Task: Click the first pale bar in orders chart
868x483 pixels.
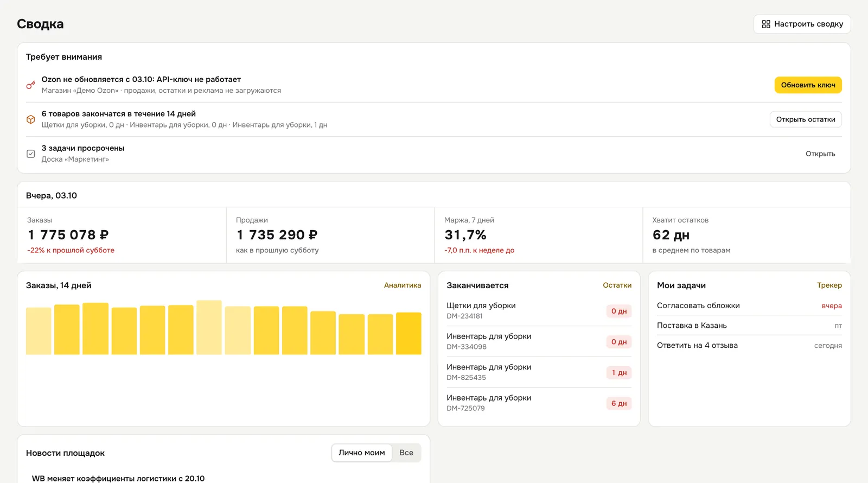Action: tap(39, 331)
